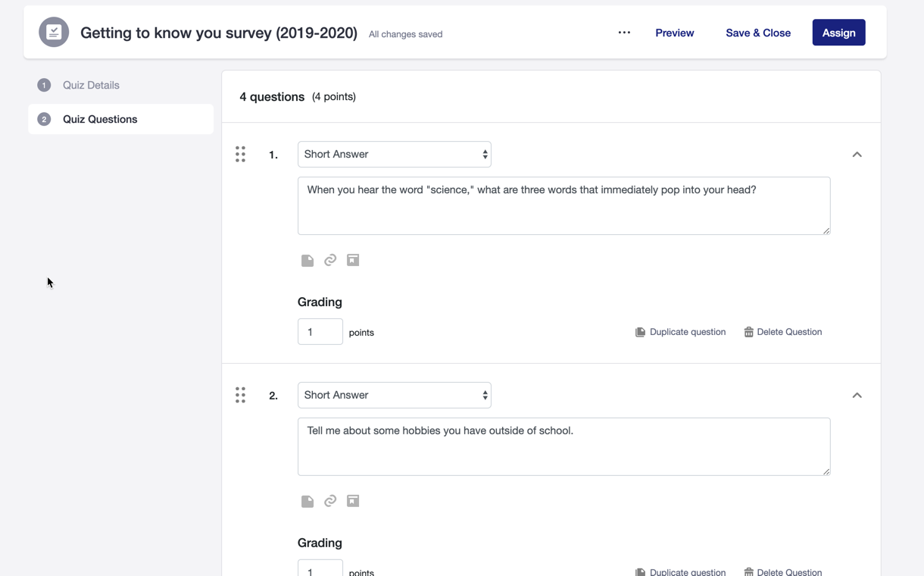Click the question 1 points input field
Viewport: 924px width, 576px height.
coord(320,332)
